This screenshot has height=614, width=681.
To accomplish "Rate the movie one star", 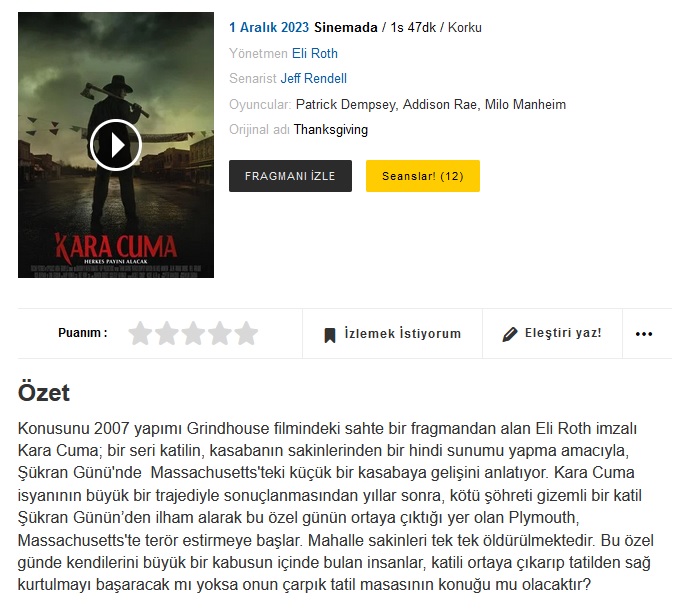I will point(140,333).
